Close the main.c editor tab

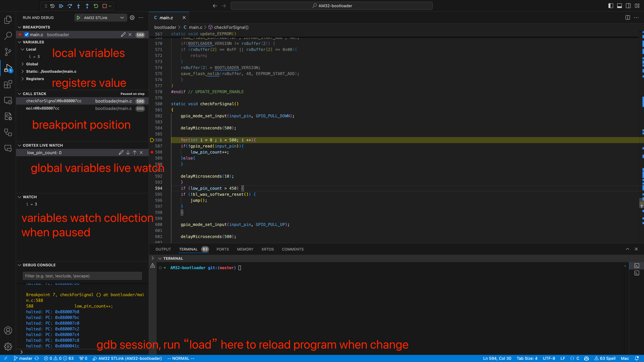click(184, 18)
